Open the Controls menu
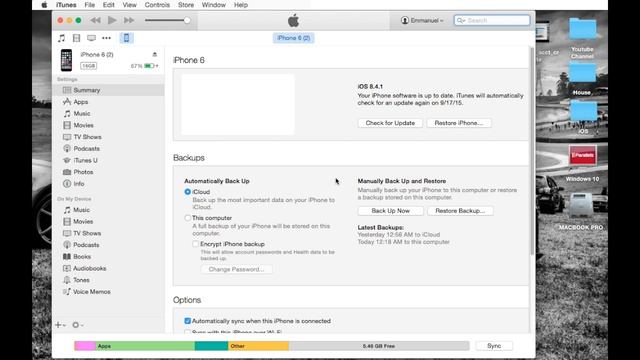The width and height of the screenshot is (640, 360). coord(157,5)
